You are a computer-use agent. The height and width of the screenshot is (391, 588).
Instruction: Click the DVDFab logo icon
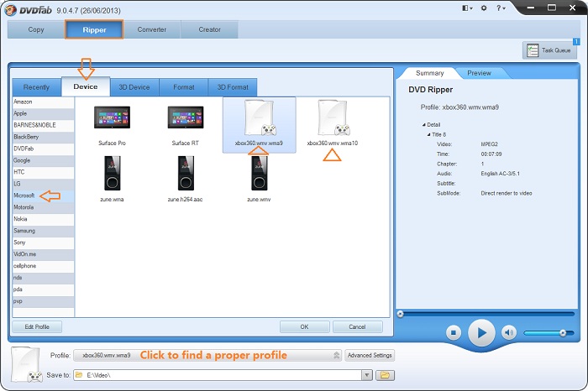pyautogui.click(x=10, y=10)
